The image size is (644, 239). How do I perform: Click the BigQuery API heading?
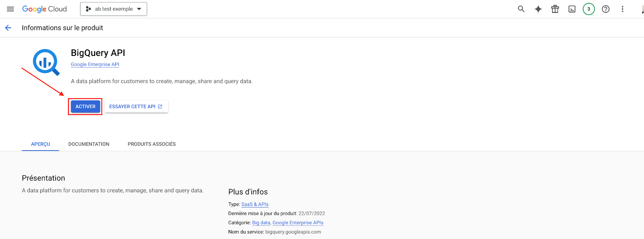(x=98, y=53)
